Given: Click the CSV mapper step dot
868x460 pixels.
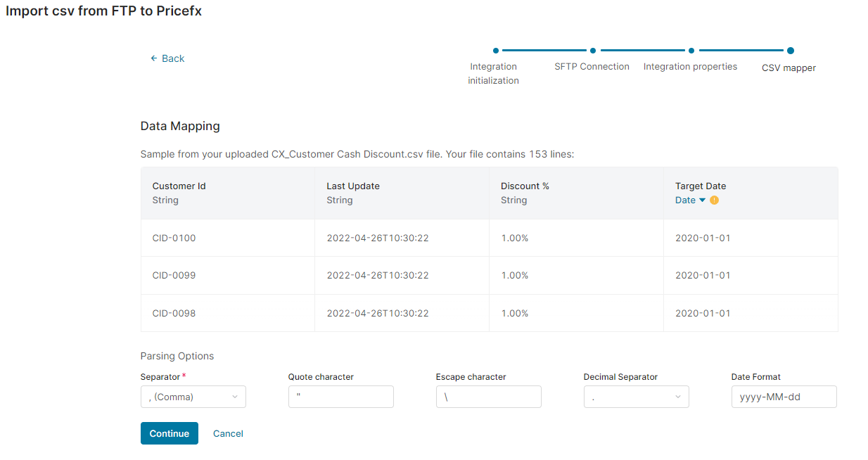Looking at the screenshot, I should (x=791, y=51).
